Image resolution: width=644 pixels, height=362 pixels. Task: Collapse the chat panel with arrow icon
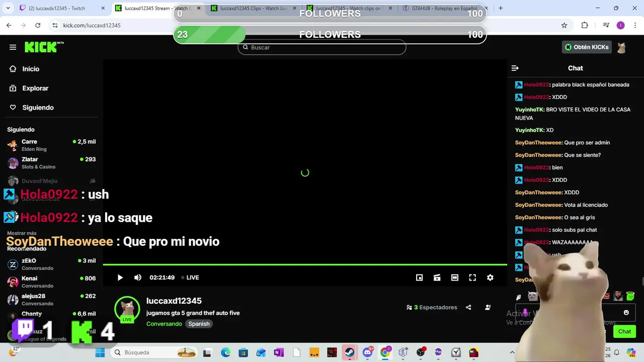pyautogui.click(x=515, y=68)
